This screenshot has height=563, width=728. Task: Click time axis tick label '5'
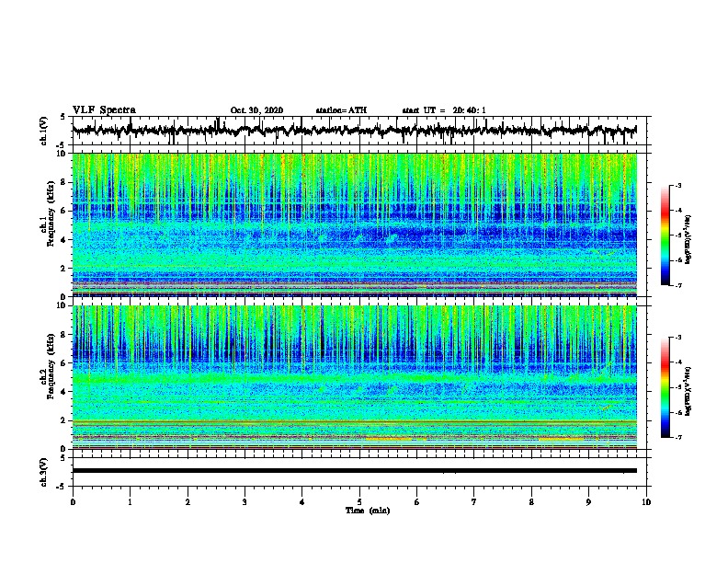point(359,502)
